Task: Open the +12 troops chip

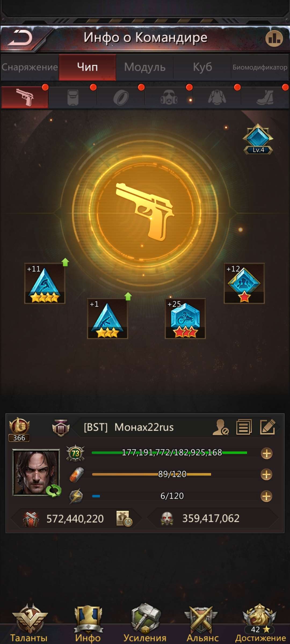Action: (x=244, y=283)
